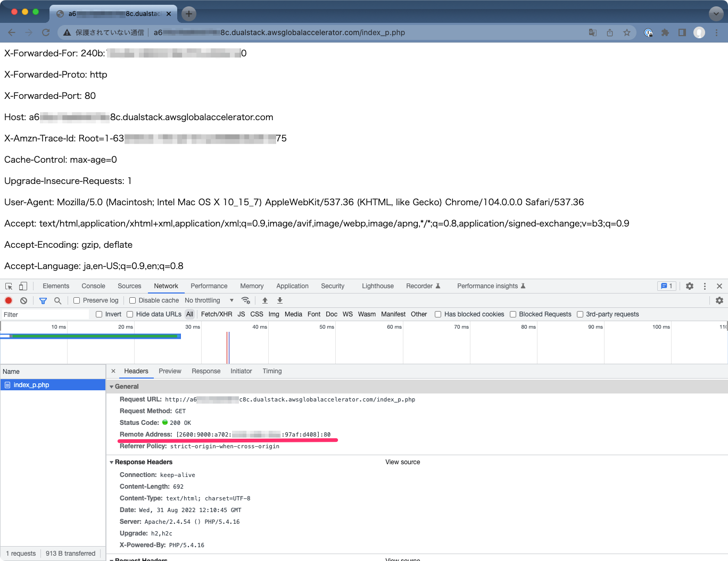
Task: Collapse the General headers section
Action: coord(112,386)
